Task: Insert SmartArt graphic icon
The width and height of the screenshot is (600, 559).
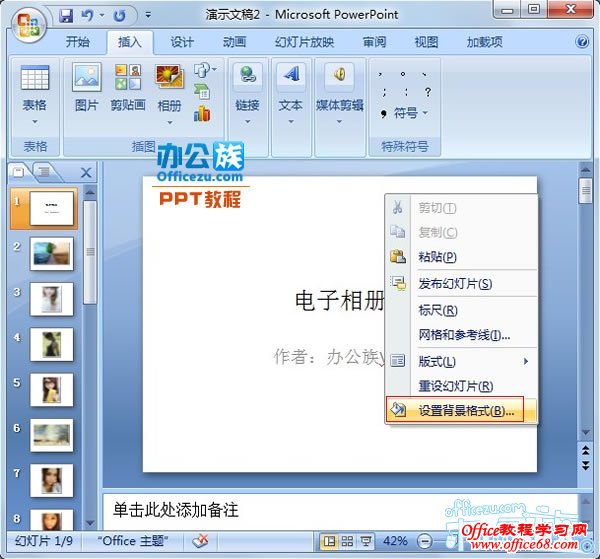Action: point(202,92)
